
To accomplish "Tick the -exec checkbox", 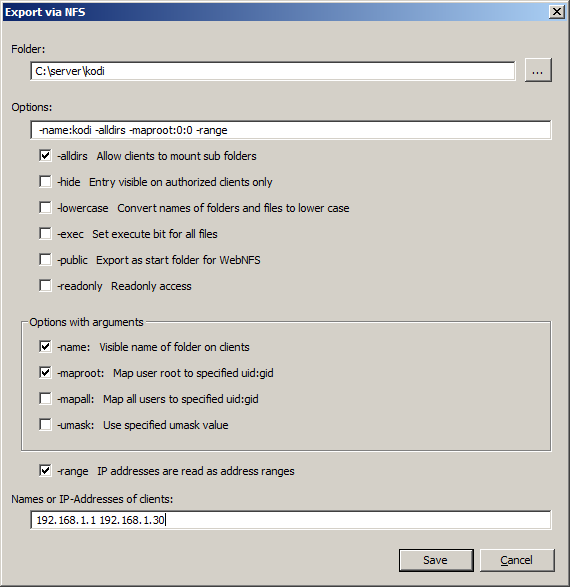I will tap(45, 234).
